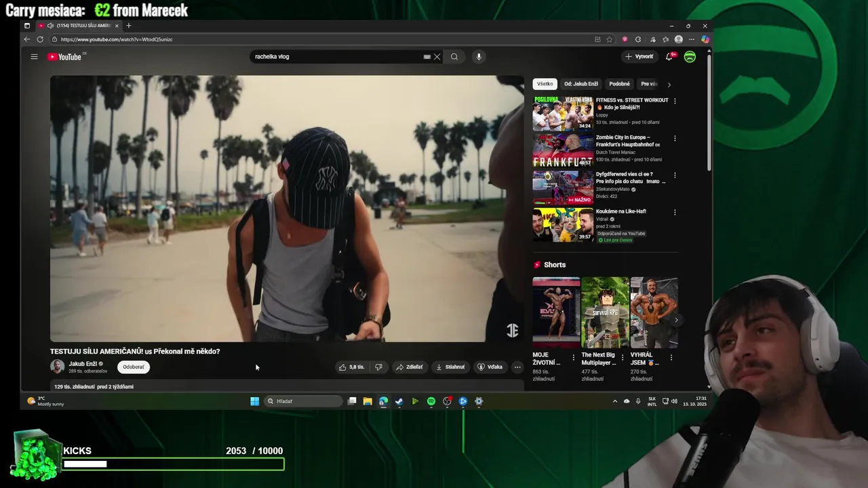
Task: Open Steam from the taskbar
Action: (x=399, y=401)
